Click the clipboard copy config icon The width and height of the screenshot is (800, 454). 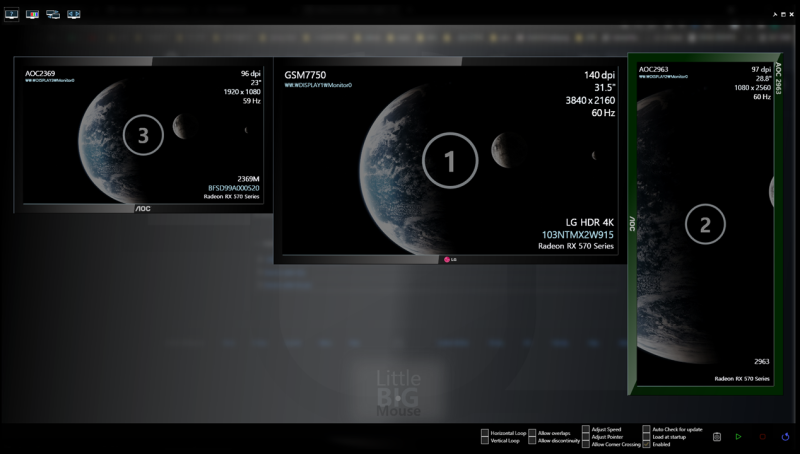(x=717, y=437)
